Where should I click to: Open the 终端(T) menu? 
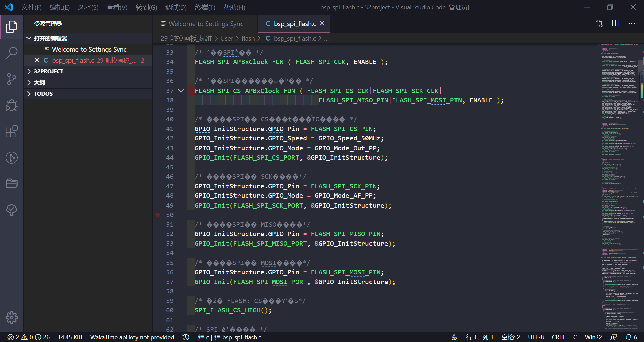(x=205, y=7)
